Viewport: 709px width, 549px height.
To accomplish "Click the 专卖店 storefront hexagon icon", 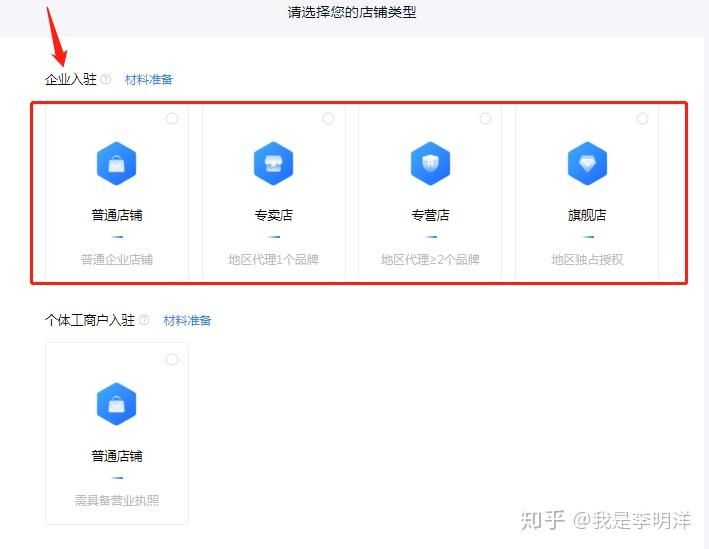I will point(273,163).
